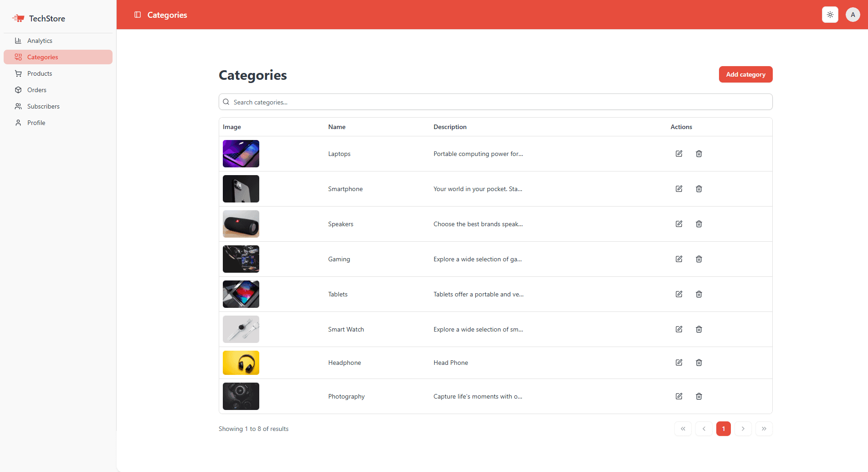
Task: Go to the first page
Action: 683,429
